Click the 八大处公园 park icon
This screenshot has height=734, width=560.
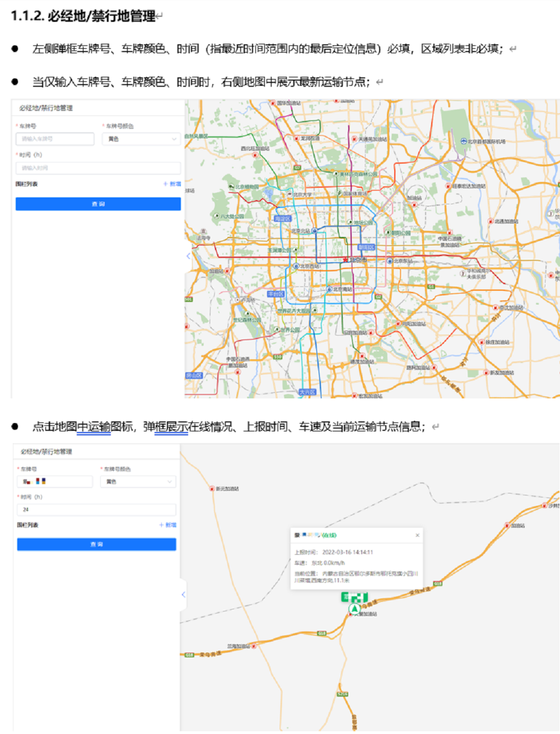217,216
